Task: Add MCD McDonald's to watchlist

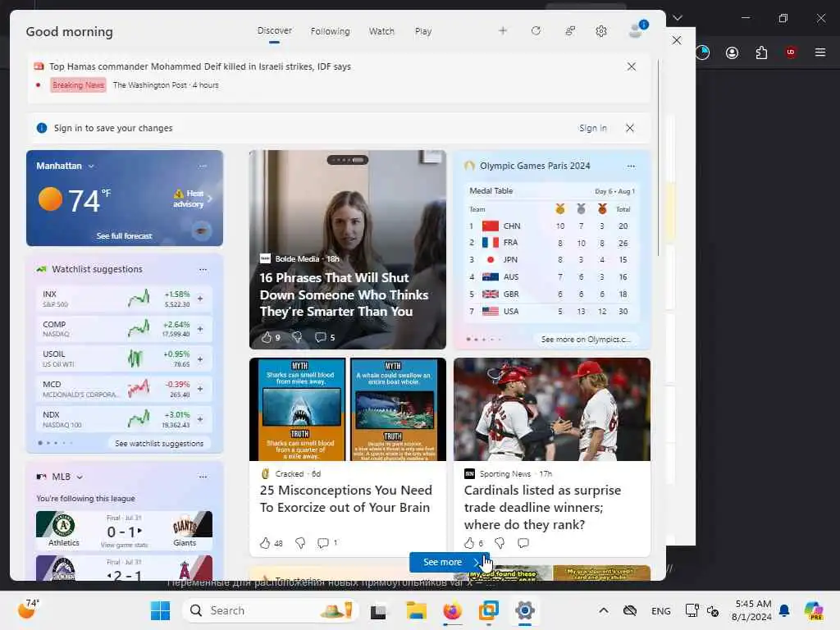Action: point(200,389)
